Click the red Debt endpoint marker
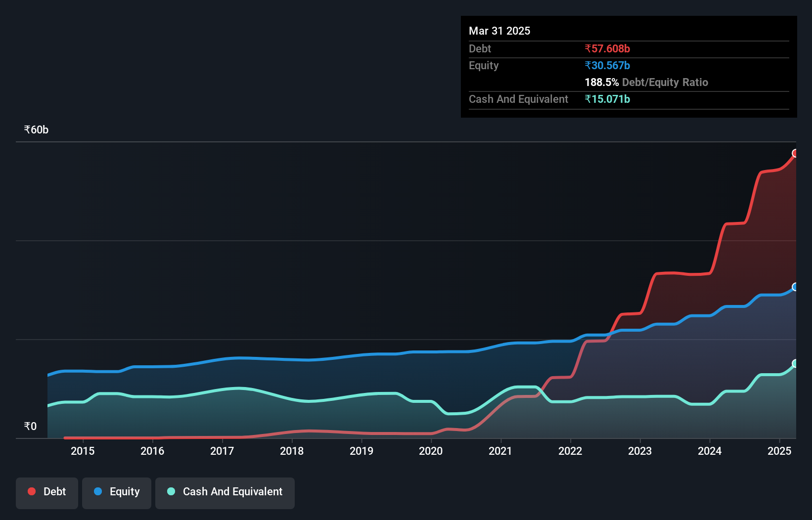Screen dimensions: 812x520 (x=795, y=153)
